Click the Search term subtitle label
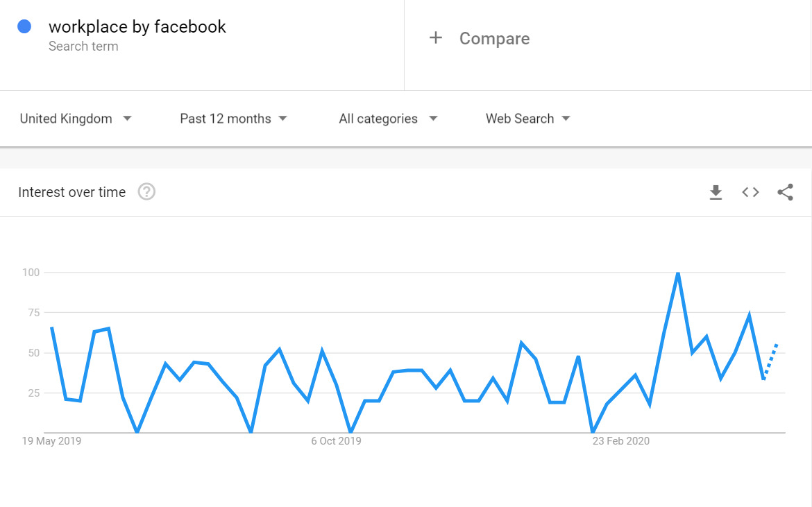This screenshot has height=507, width=812. click(x=83, y=46)
